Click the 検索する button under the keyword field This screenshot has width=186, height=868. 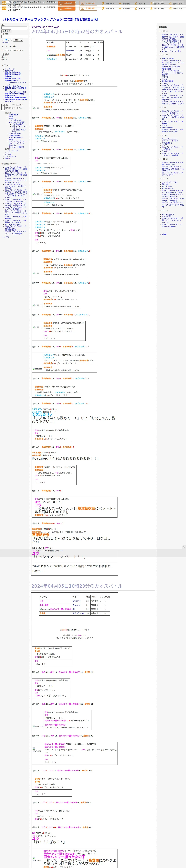click(6, 31)
